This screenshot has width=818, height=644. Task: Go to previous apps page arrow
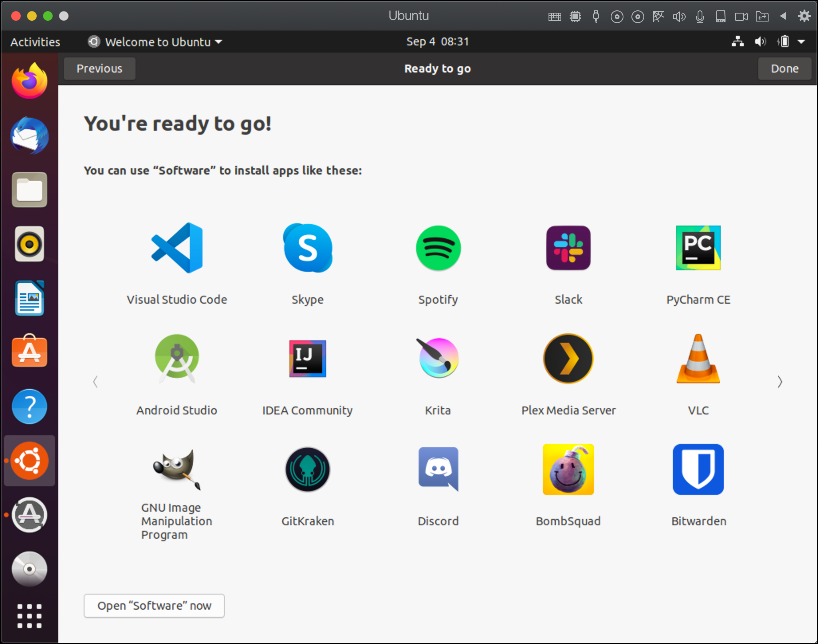tap(95, 382)
